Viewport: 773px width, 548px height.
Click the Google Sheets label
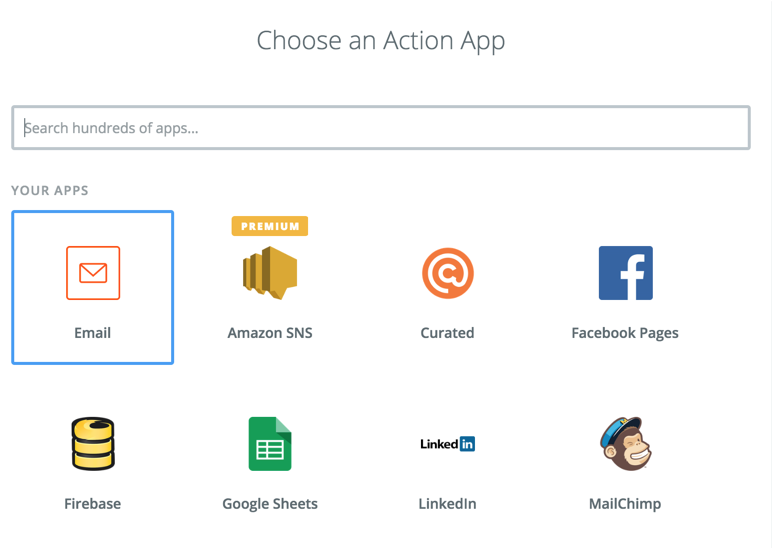[270, 504]
